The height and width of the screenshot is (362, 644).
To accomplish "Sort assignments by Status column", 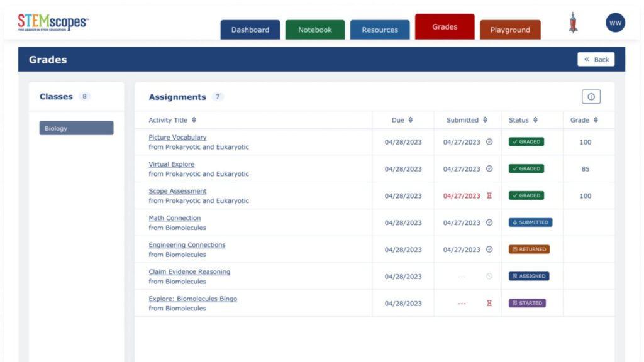I will point(535,120).
